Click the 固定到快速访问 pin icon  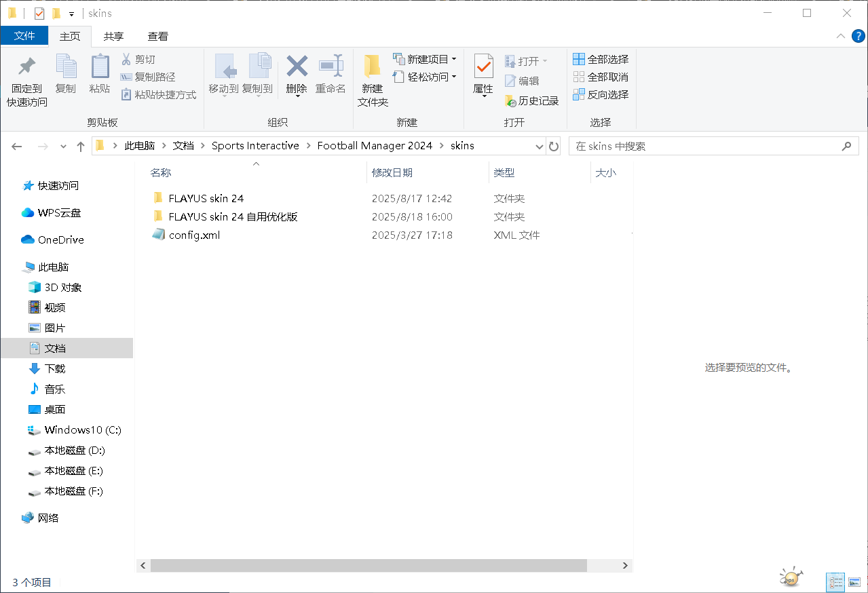click(27, 66)
